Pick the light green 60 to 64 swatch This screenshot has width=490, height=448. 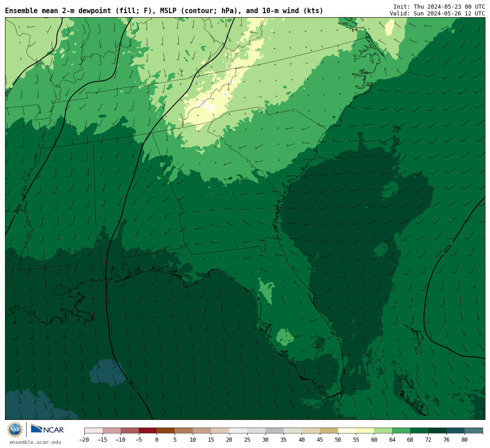tap(383, 431)
